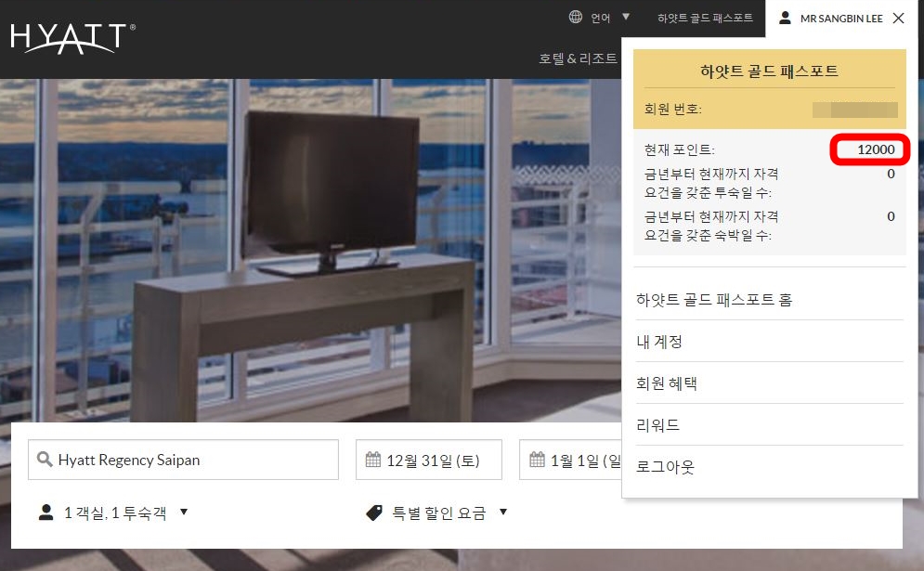Open the check-in date field 12월 31일 (토)

coord(428,460)
